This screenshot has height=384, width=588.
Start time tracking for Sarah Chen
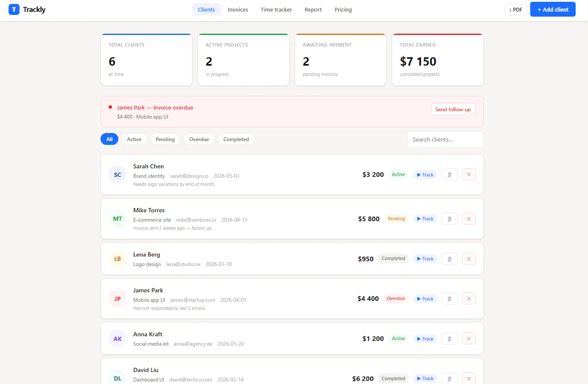coord(425,175)
